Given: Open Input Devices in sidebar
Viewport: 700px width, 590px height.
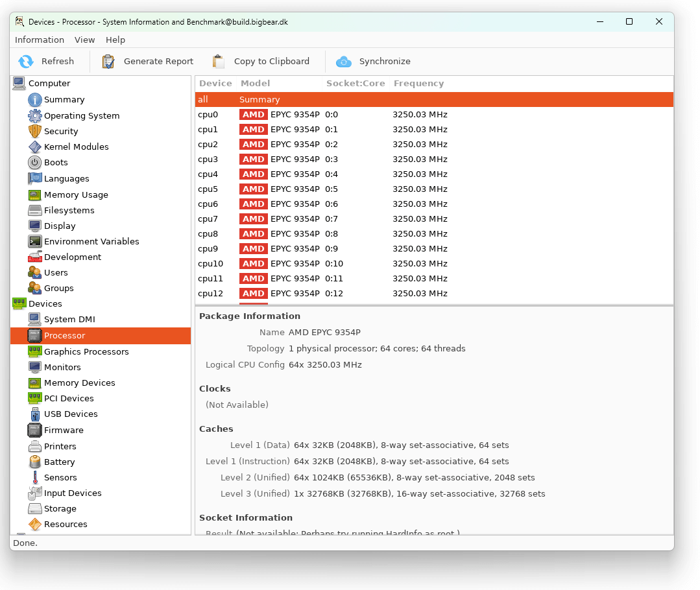Looking at the screenshot, I should click(x=73, y=493).
